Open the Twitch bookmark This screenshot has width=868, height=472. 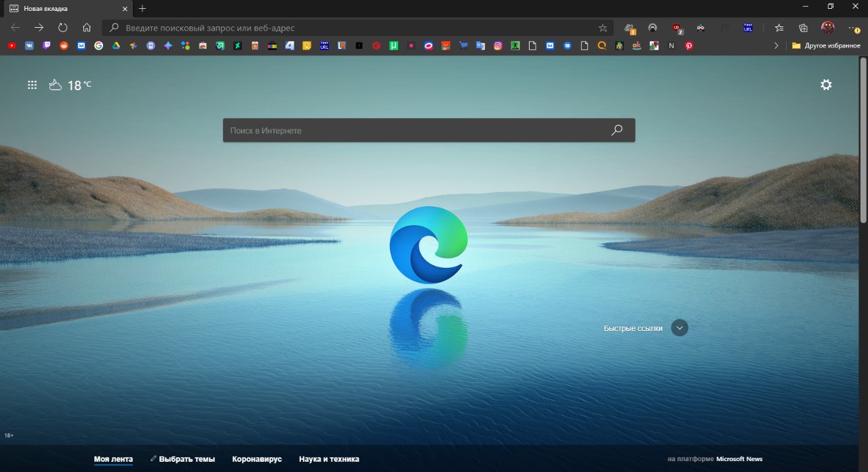pyautogui.click(x=46, y=45)
